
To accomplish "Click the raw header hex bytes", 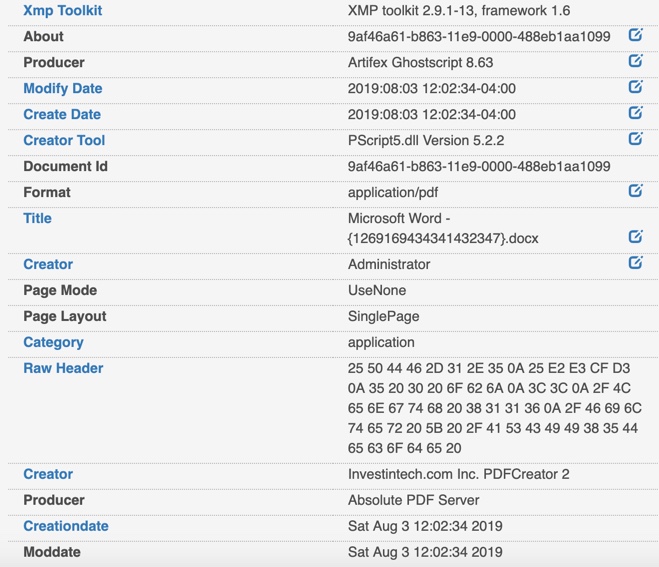I will click(x=494, y=408).
